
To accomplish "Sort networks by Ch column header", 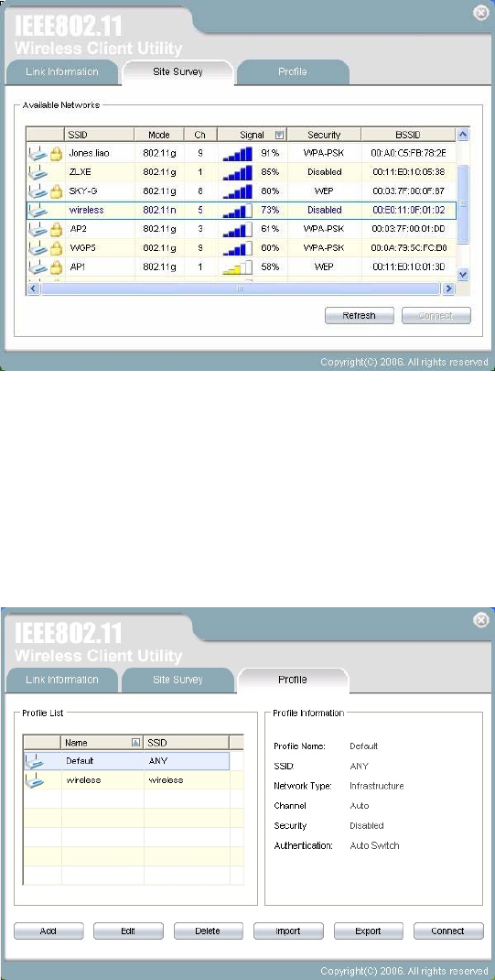I will point(200,135).
